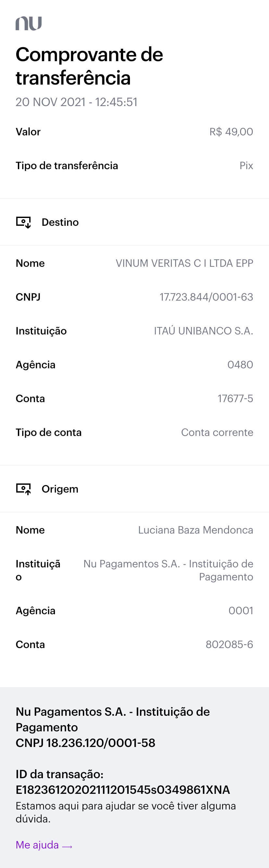Click the ITAÚ UNIBANCO S.A. institution value
Image resolution: width=269 pixels, height=868 pixels.
[203, 331]
